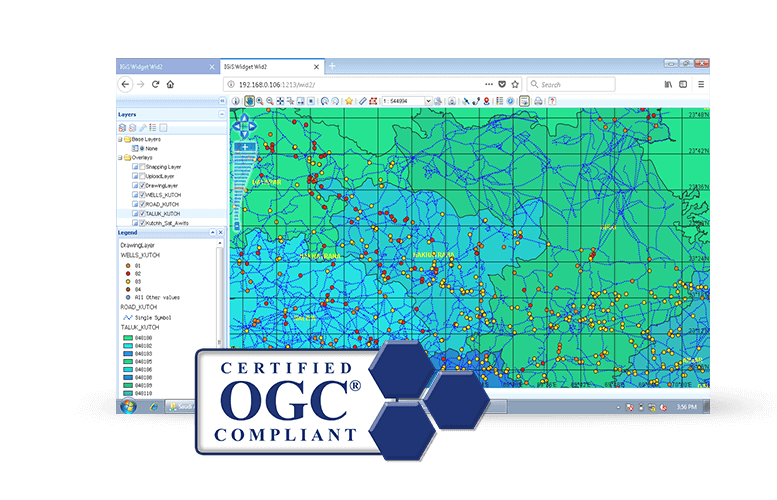Uncheck the WELLS_KUTCH layer checkbox
The width and height of the screenshot is (777, 500).
[143, 195]
